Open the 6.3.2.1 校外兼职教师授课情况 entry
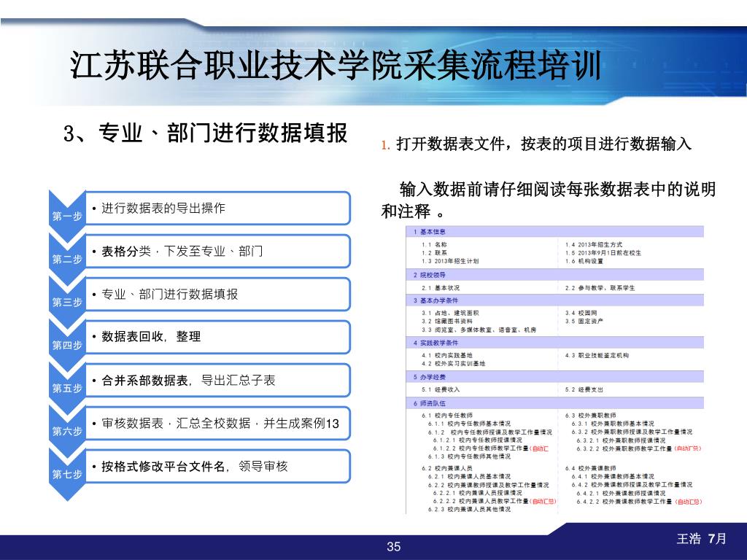This screenshot has width=747, height=560. click(622, 440)
